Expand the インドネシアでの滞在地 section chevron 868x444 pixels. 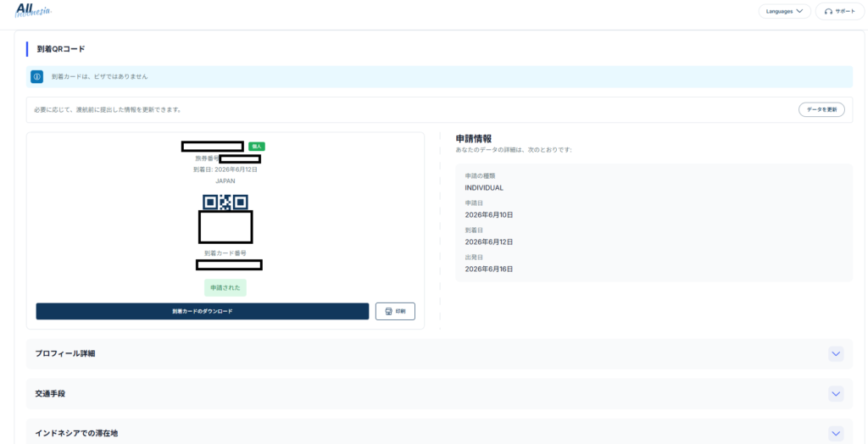click(836, 433)
